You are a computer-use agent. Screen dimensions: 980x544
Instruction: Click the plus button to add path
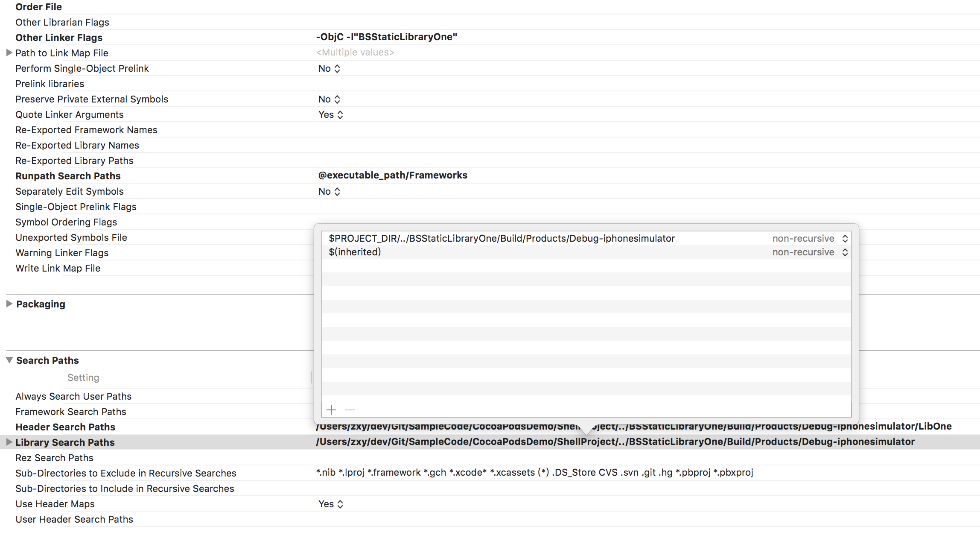coord(331,410)
